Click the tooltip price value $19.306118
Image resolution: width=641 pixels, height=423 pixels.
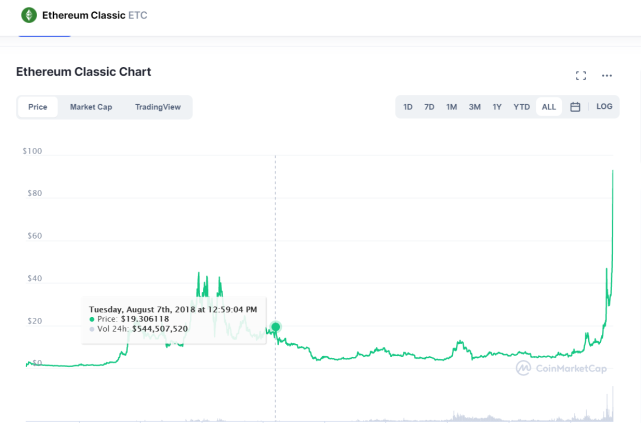pyautogui.click(x=145, y=319)
